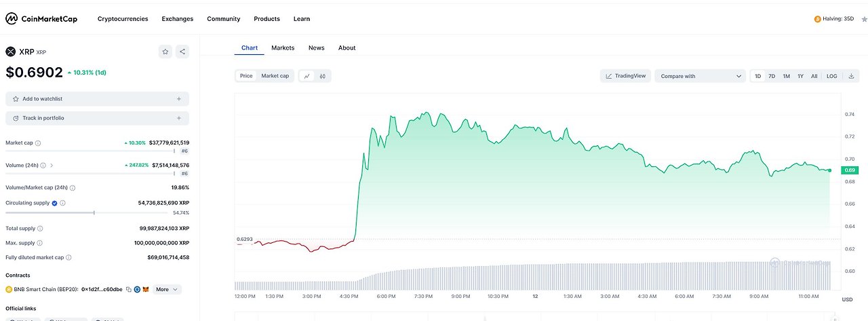Click plus icon on Track in portfolio
Viewport: 868px width, 321px height.
[179, 118]
